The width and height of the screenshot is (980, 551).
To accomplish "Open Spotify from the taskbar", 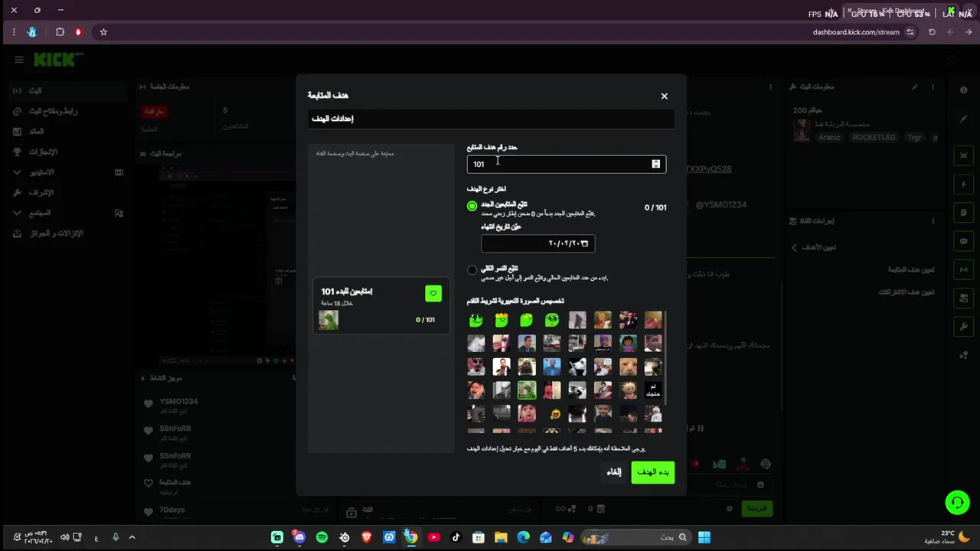I will [322, 537].
